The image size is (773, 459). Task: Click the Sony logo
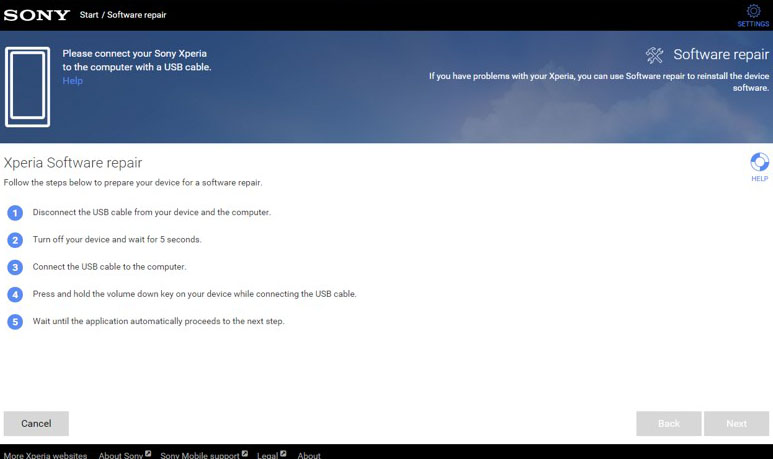point(36,15)
